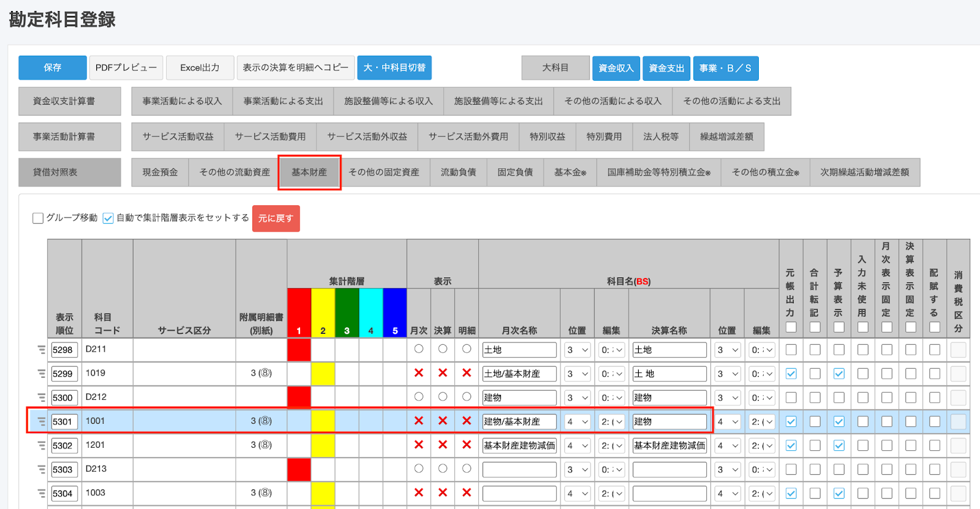Click 決算 red X mark in row 1201
Viewport: 980px width, 509px height.
[x=443, y=445]
